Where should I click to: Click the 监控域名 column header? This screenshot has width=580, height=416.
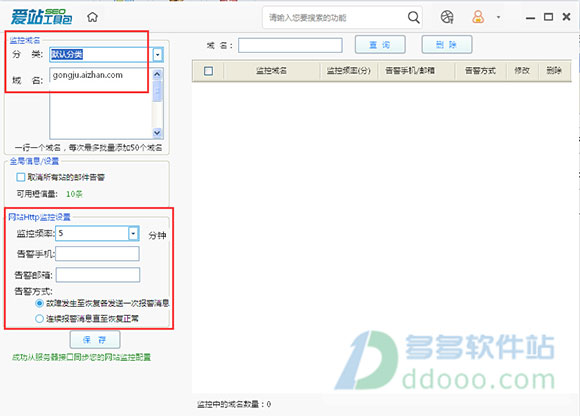(272, 71)
